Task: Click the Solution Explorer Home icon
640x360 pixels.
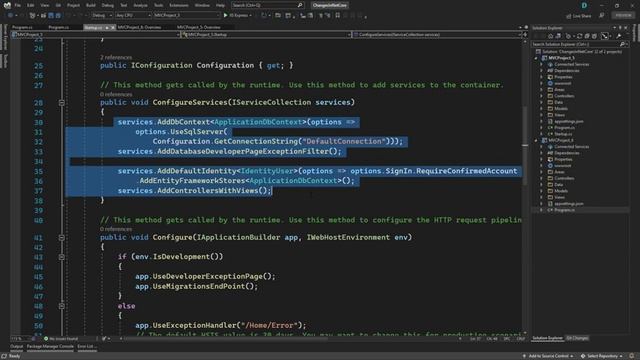Action: (551, 36)
